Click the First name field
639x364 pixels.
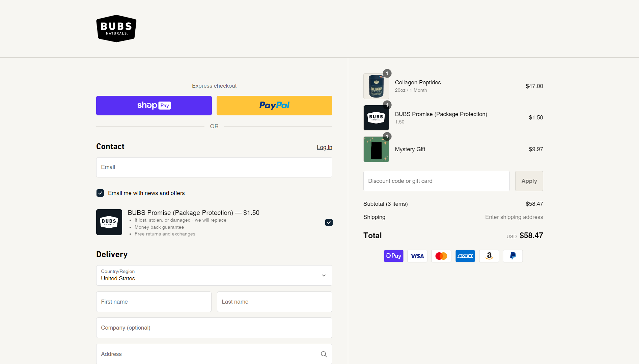pos(154,302)
